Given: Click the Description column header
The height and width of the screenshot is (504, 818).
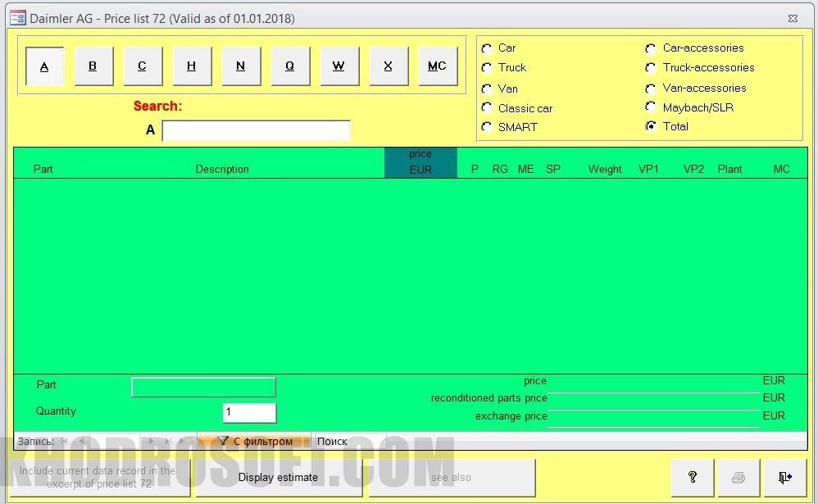Looking at the screenshot, I should (x=222, y=169).
